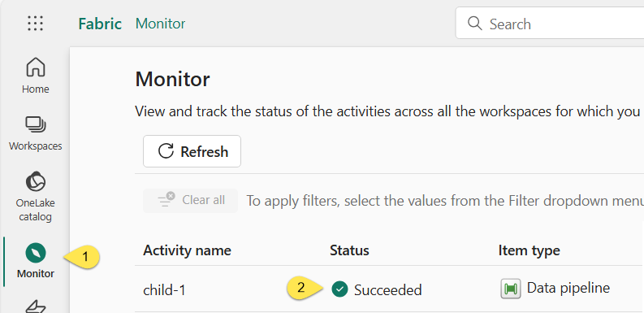644x313 pixels.
Task: Click the Clear all filters button
Action: point(191,201)
